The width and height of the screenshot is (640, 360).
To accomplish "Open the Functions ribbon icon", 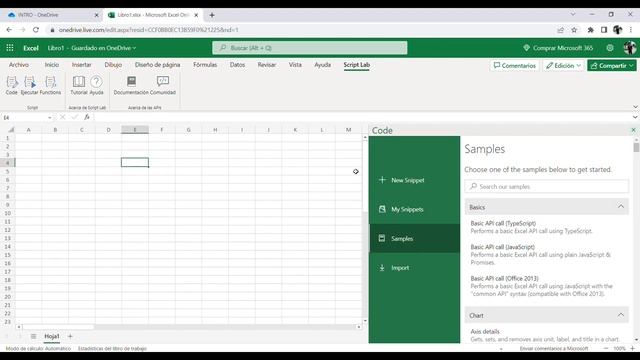I will point(50,85).
